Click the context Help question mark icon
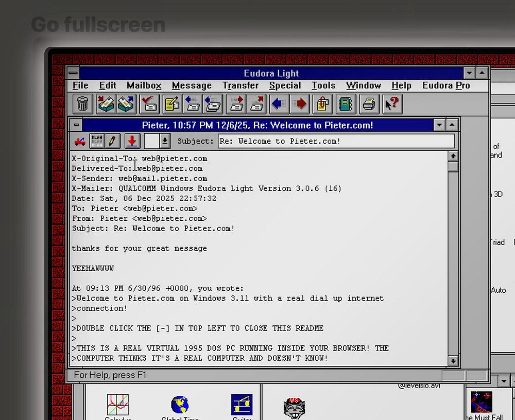This screenshot has height=420, width=515. click(x=392, y=104)
